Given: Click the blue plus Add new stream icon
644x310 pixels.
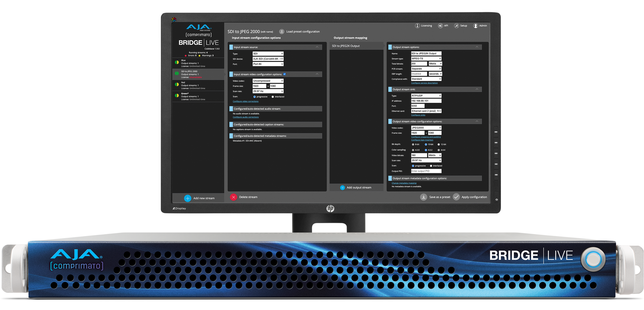Looking at the screenshot, I should click(188, 198).
